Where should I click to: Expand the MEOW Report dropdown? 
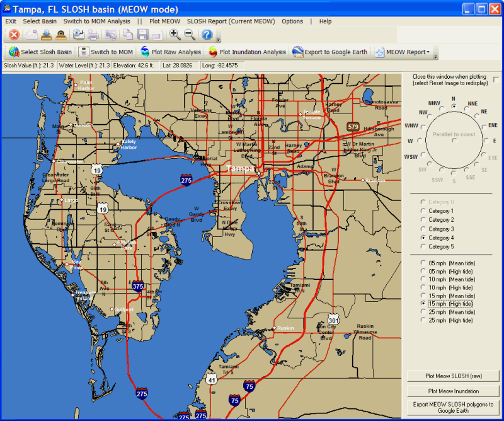click(428, 52)
